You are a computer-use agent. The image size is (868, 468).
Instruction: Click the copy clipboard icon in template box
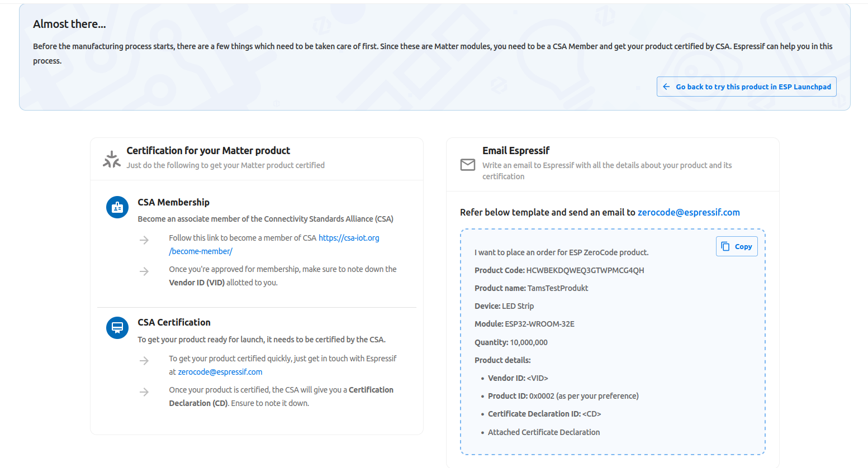click(x=725, y=246)
